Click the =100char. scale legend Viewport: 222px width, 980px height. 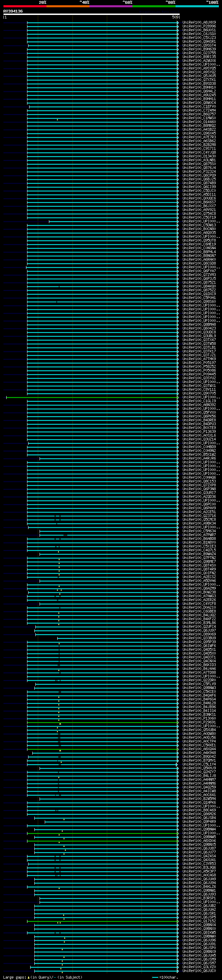pyautogui.click(x=165, y=977)
